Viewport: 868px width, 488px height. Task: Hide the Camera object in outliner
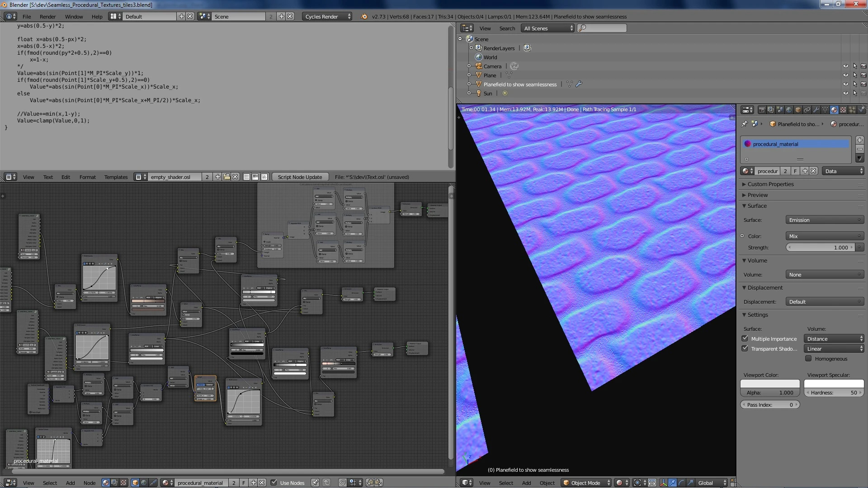click(845, 66)
